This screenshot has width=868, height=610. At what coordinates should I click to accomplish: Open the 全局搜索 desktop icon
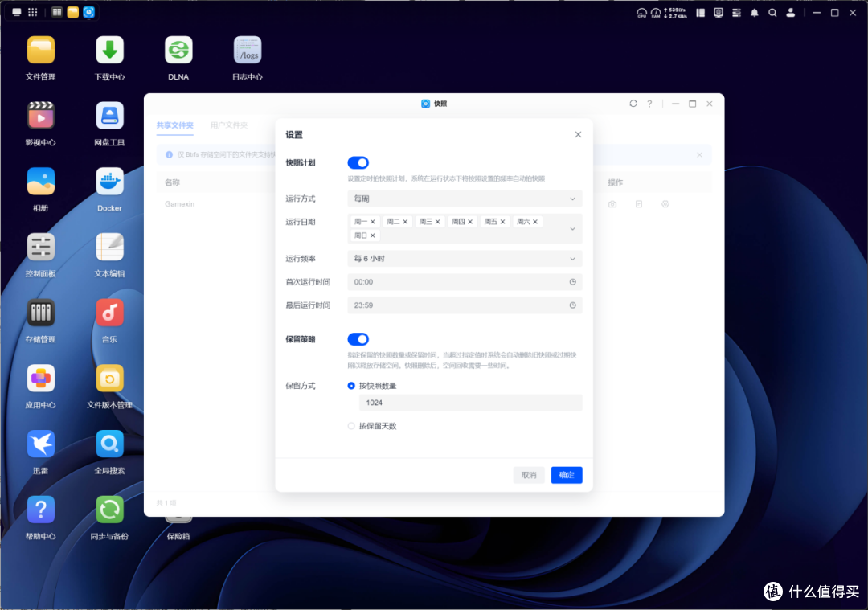pyautogui.click(x=109, y=444)
